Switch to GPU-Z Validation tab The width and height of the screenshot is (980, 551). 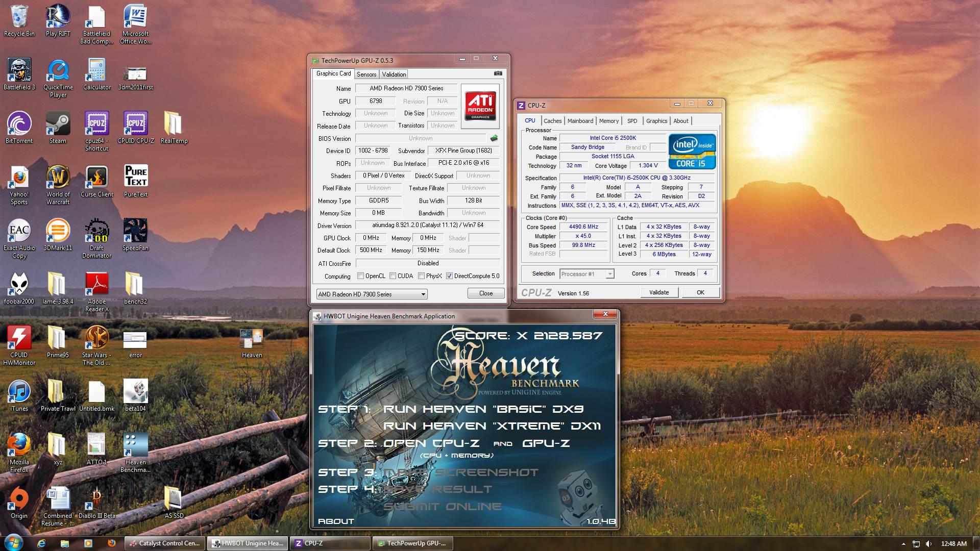394,74
